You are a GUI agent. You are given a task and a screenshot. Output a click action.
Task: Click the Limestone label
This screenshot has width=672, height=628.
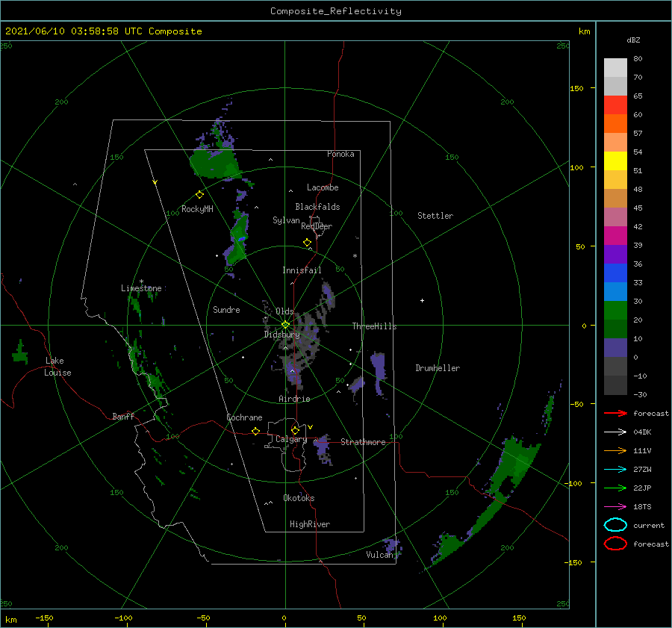click(141, 288)
